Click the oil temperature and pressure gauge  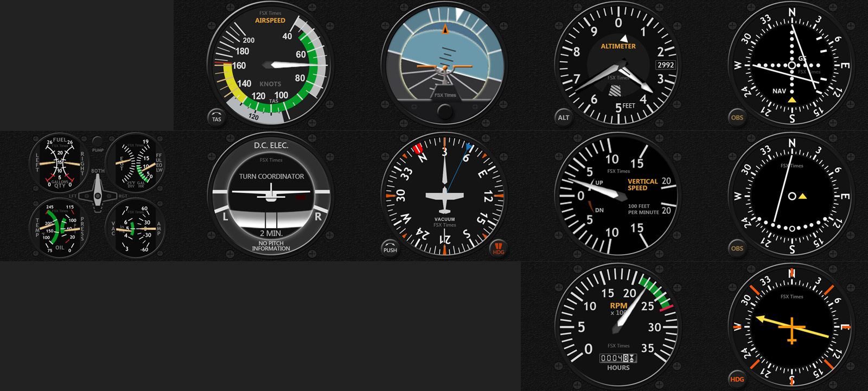pyautogui.click(x=59, y=228)
